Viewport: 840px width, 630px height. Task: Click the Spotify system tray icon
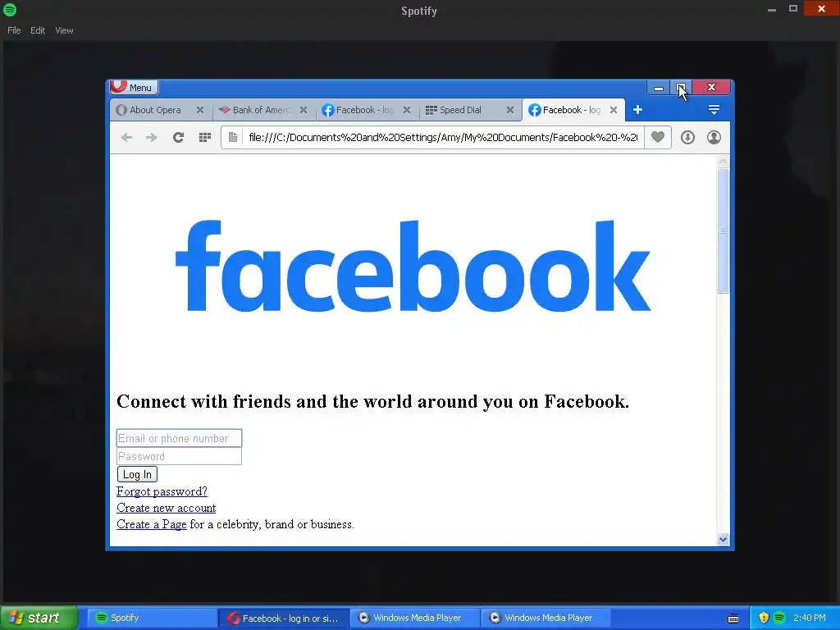779,618
